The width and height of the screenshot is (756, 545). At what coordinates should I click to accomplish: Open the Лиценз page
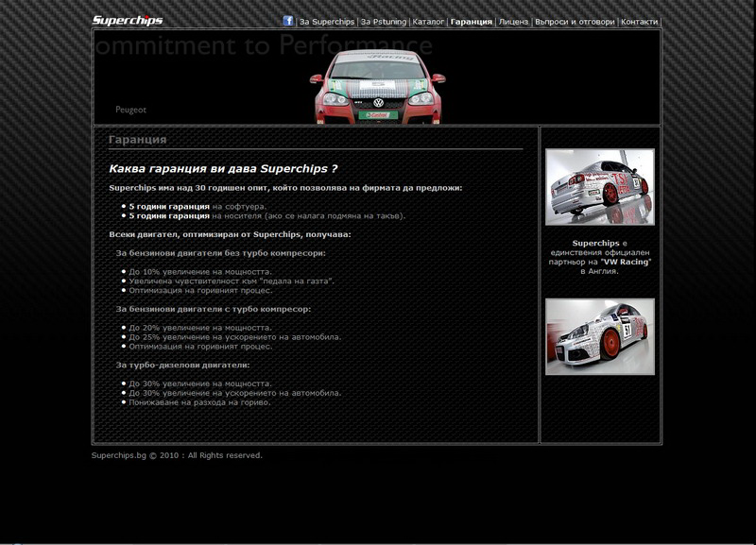point(513,22)
